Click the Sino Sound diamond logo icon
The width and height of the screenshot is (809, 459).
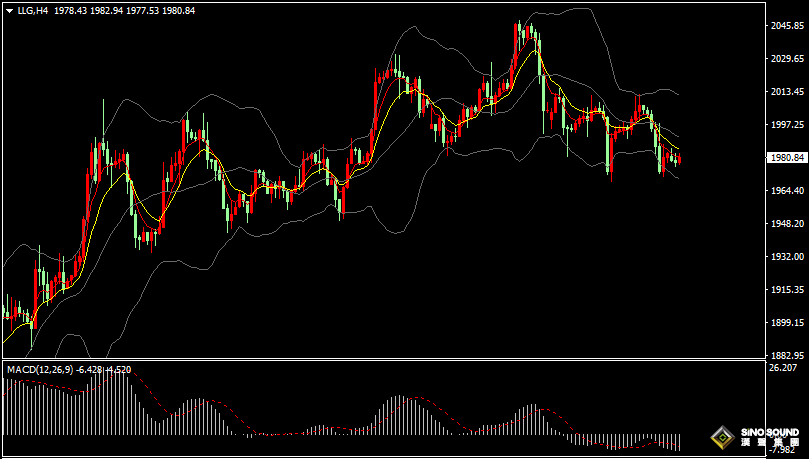723,437
